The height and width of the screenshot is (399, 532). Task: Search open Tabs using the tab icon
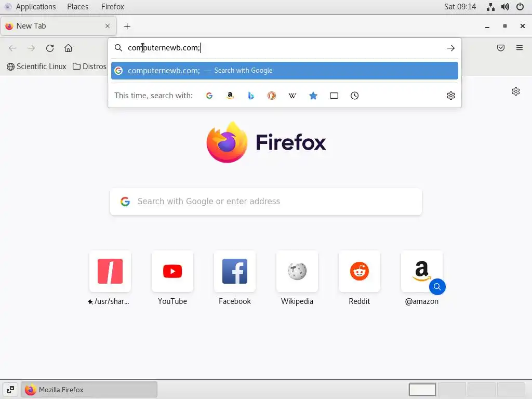coord(334,96)
